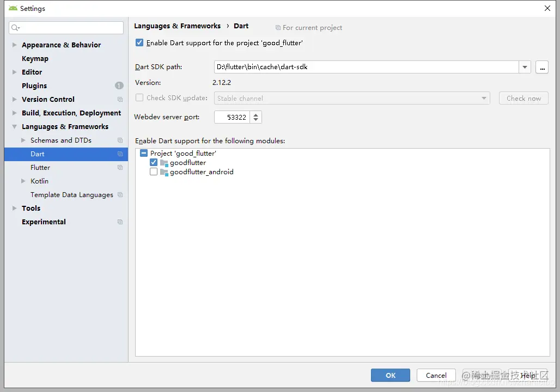Click the project-level icon next to Version Control

(x=120, y=99)
